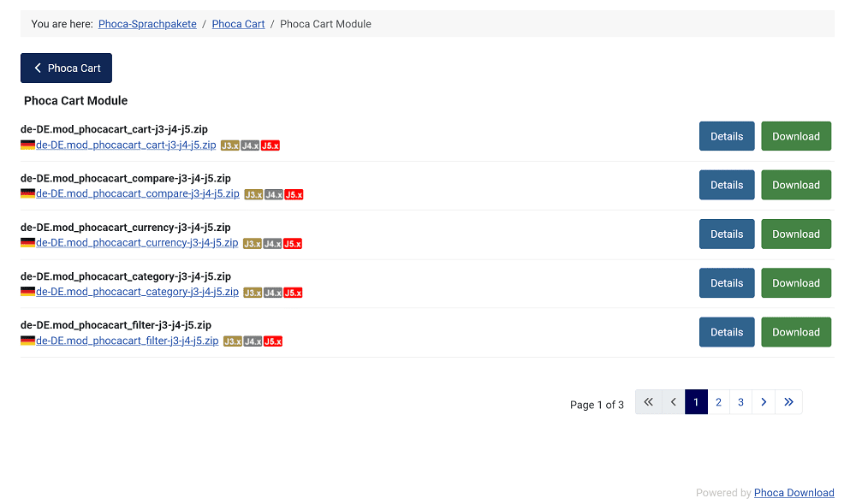
Task: Open the Phoca Cart breadcrumb link
Action: [x=238, y=24]
